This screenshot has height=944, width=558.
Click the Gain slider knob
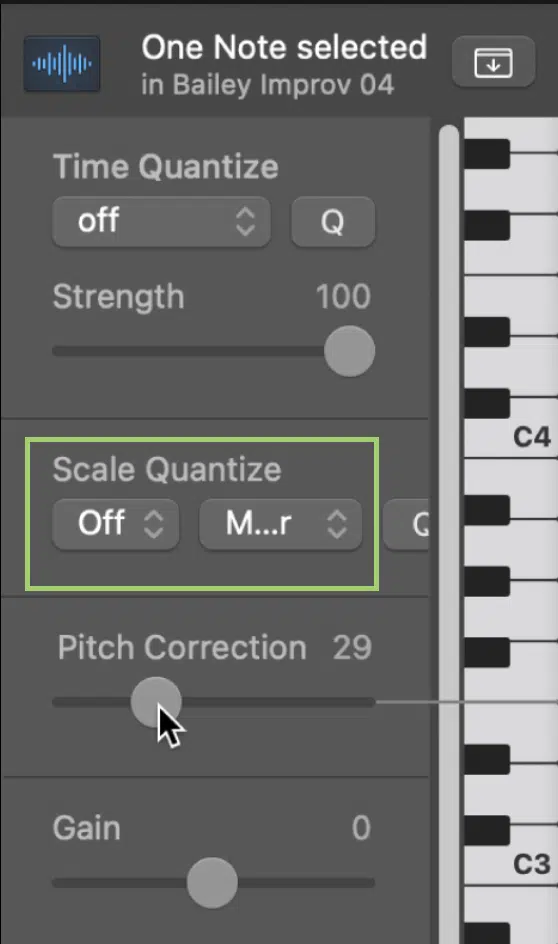point(212,883)
